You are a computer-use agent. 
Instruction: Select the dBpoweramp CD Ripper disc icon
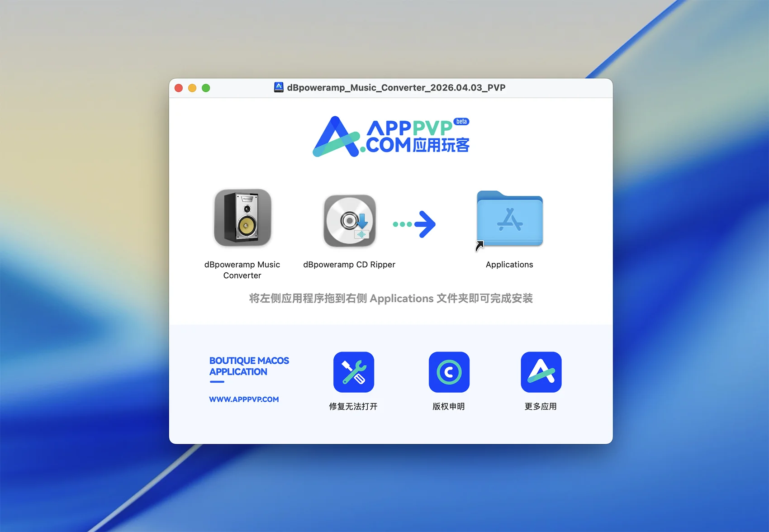pyautogui.click(x=349, y=221)
